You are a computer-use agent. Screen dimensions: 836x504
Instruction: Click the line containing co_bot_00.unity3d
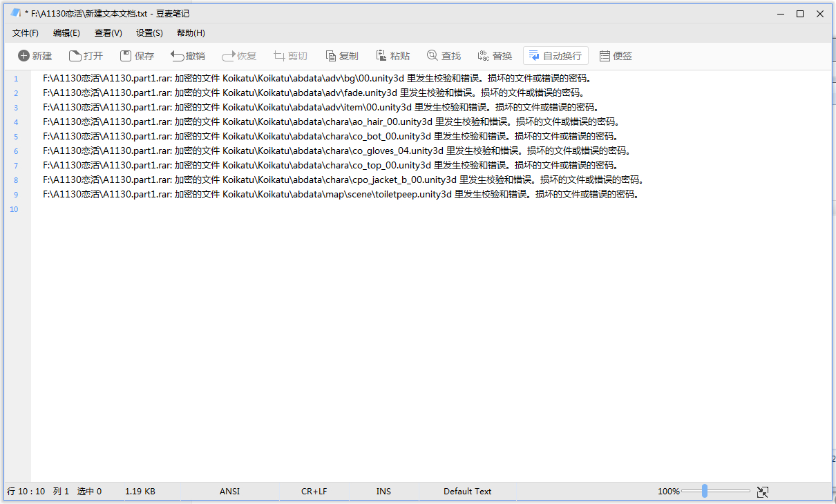tap(331, 136)
